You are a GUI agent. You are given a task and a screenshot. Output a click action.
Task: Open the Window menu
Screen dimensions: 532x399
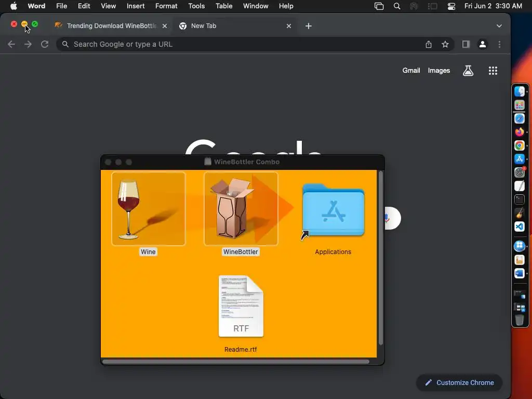256,6
